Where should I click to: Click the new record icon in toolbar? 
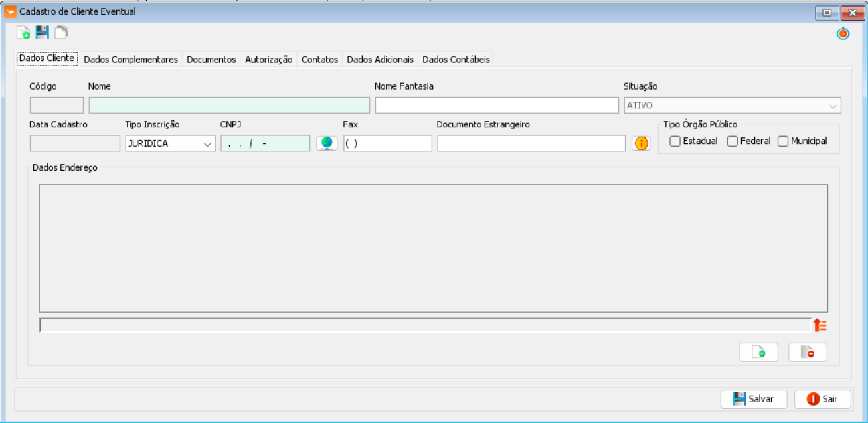23,33
